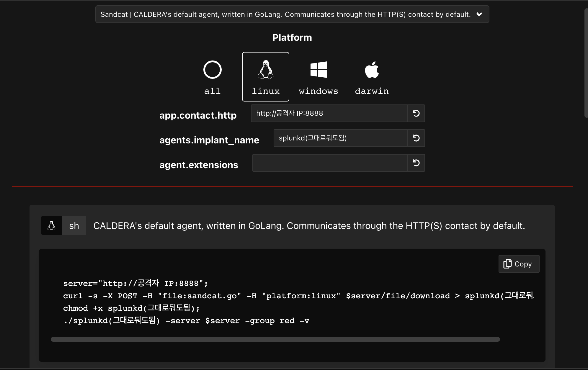
Task: Click into the app.contact.http input field
Action: (329, 113)
